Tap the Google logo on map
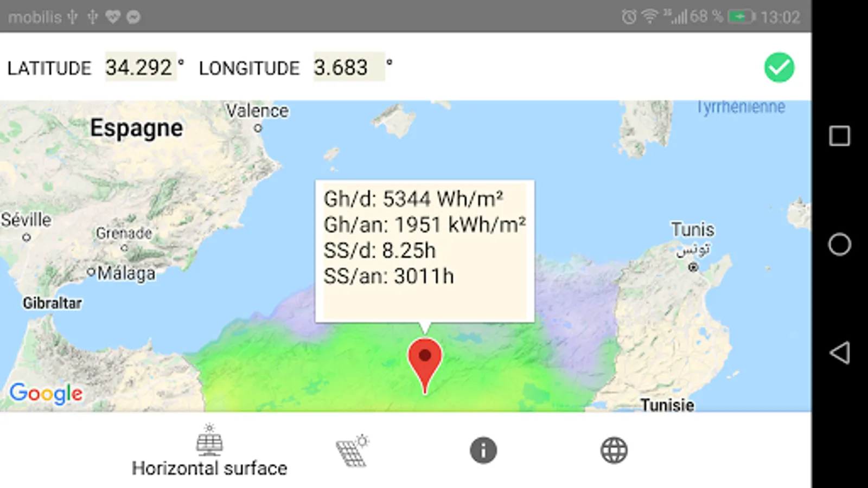This screenshot has width=868, height=488. click(46, 393)
